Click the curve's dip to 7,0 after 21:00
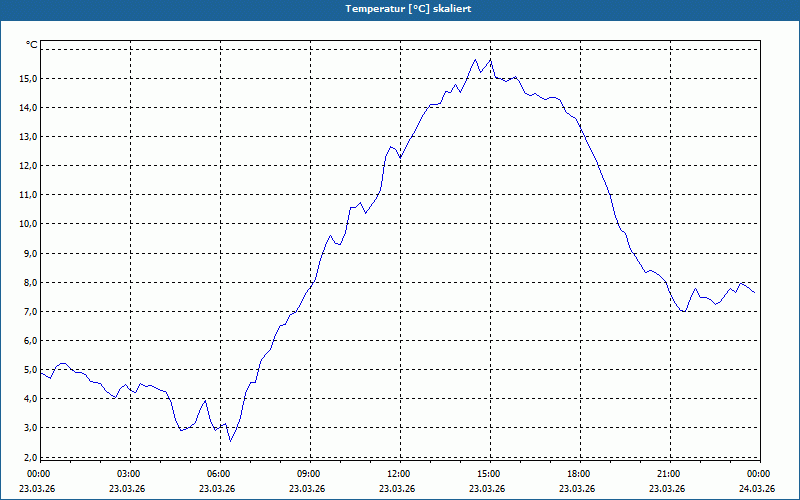800x500 pixels. pos(683,311)
